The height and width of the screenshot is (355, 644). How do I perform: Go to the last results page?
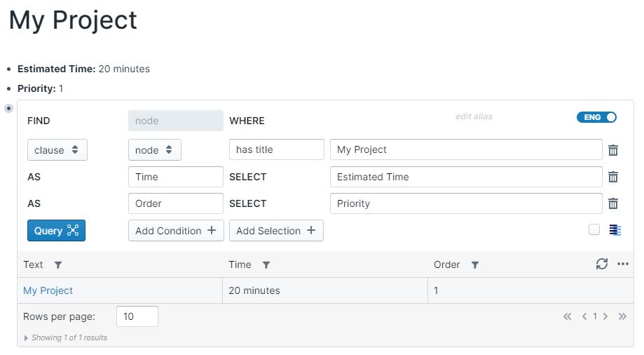622,316
